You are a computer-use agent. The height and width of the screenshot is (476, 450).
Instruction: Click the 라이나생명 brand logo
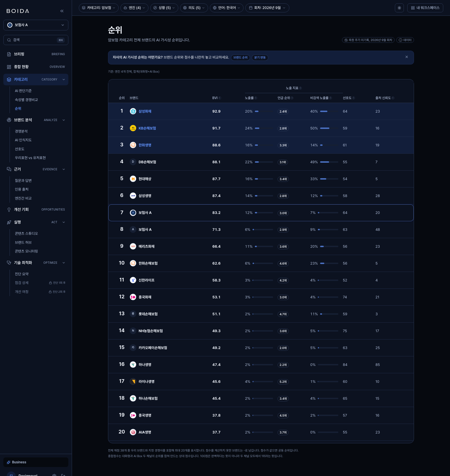pyautogui.click(x=133, y=381)
